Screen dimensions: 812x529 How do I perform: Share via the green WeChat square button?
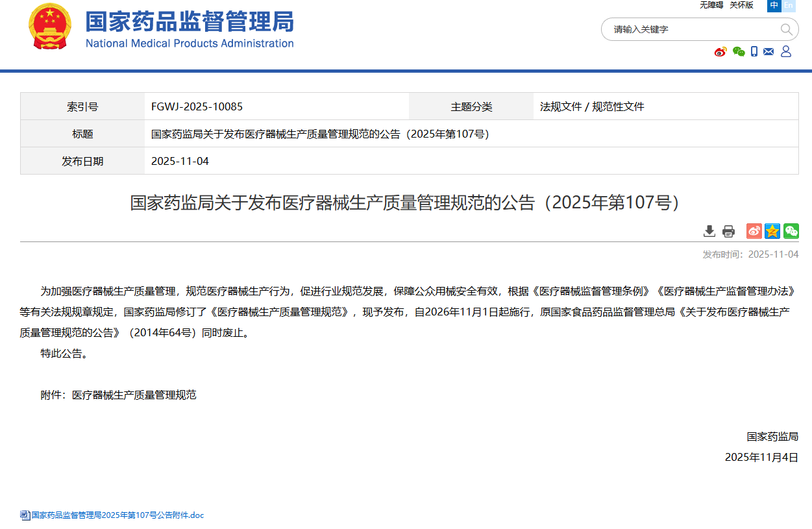[791, 231]
